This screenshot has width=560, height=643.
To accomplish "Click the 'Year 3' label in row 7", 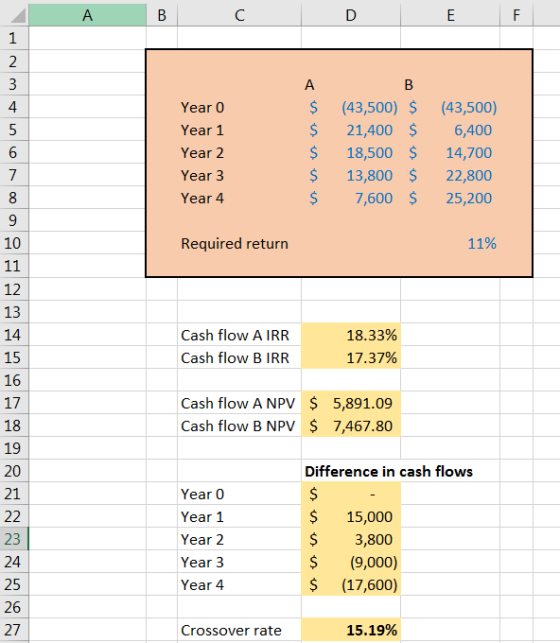I will pyautogui.click(x=203, y=176).
